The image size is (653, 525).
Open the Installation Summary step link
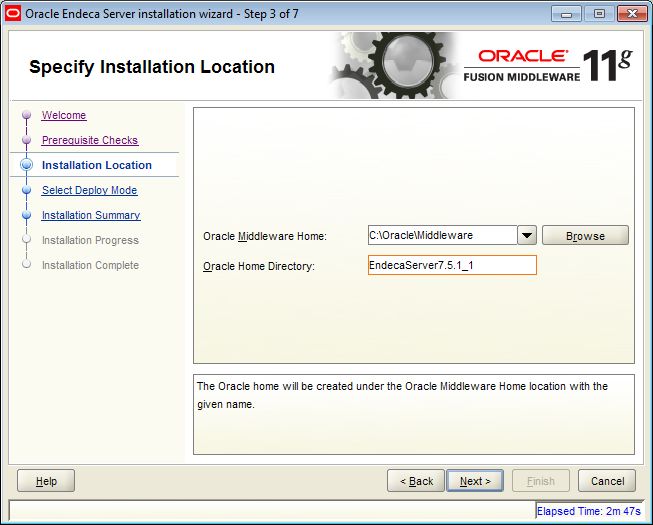[91, 215]
